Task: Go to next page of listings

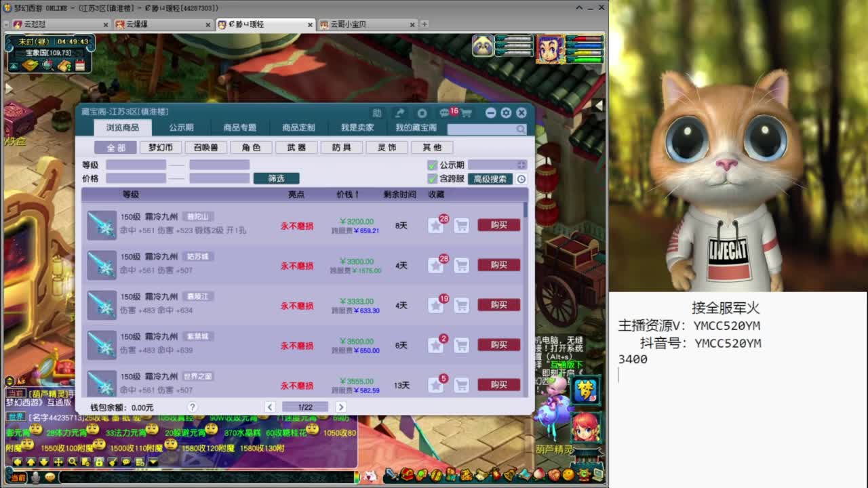Action: click(x=341, y=407)
